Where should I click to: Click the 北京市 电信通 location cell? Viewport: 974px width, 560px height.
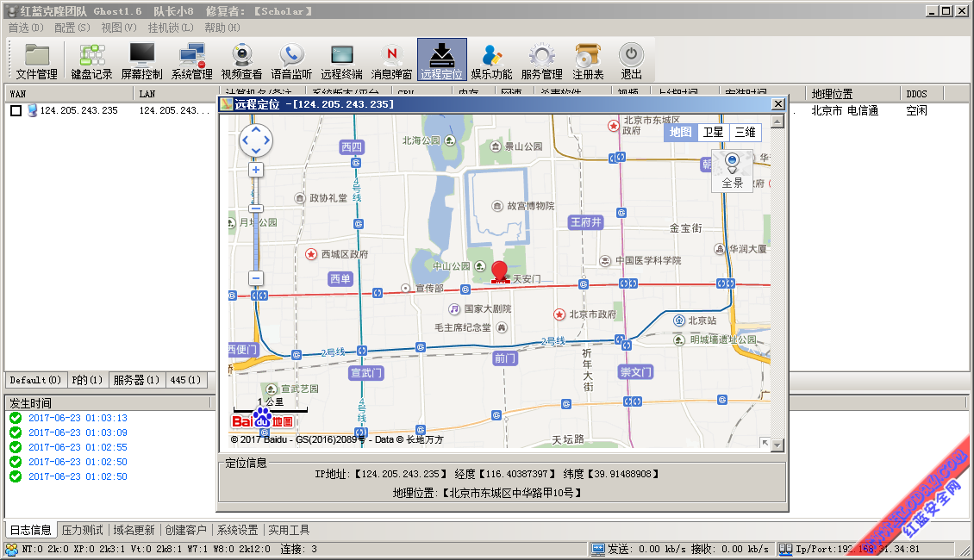845,110
